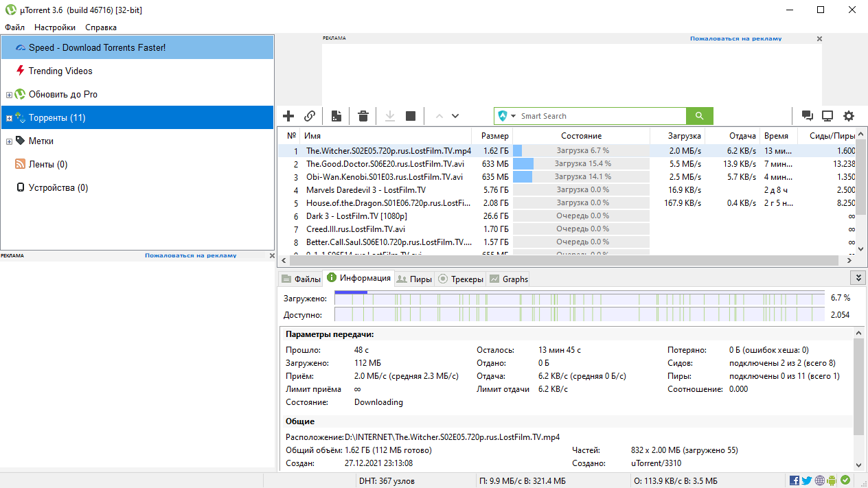Select House.of.the.Dragon.S01E06 torrent row
The image size is (868, 488).
tap(567, 202)
